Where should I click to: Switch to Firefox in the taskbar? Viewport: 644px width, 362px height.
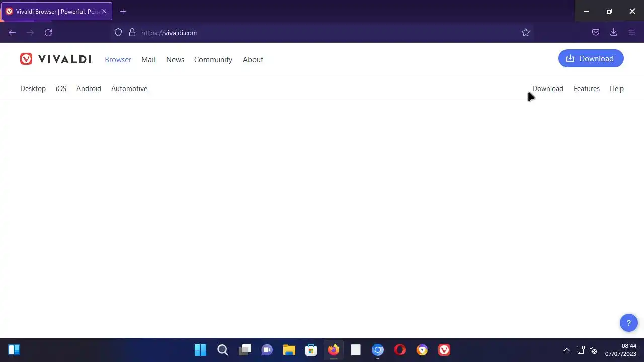[334, 350]
